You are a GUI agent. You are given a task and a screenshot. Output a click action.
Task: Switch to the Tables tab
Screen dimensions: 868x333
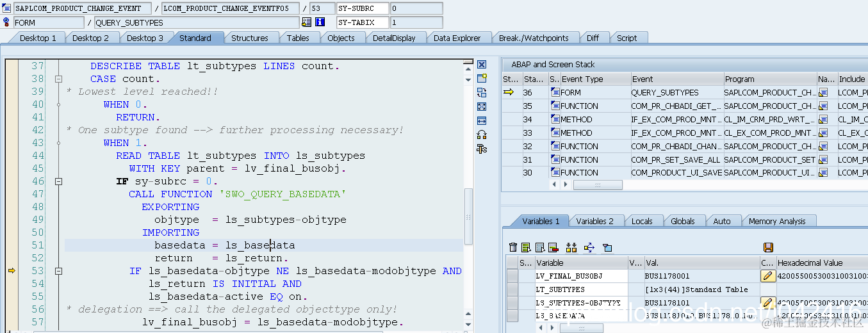pyautogui.click(x=298, y=38)
